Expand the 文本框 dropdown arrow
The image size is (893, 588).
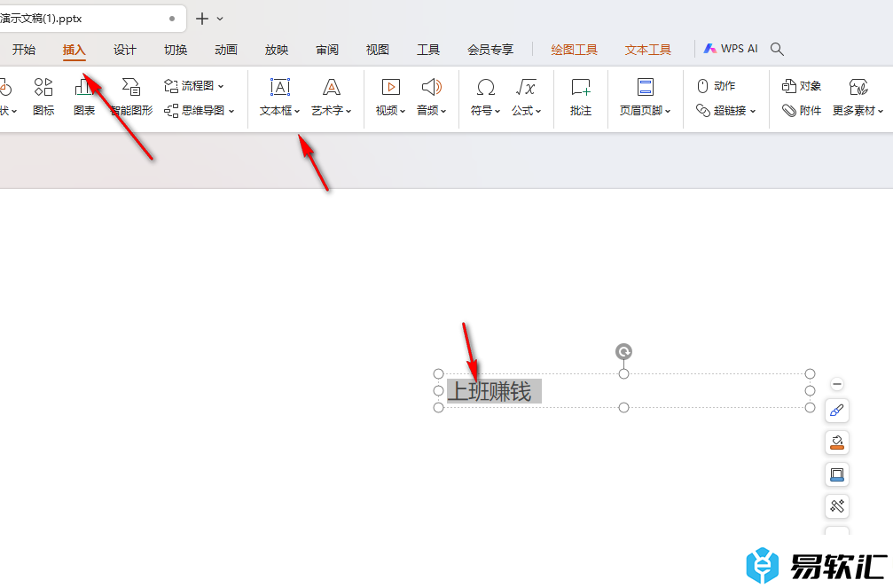(297, 111)
